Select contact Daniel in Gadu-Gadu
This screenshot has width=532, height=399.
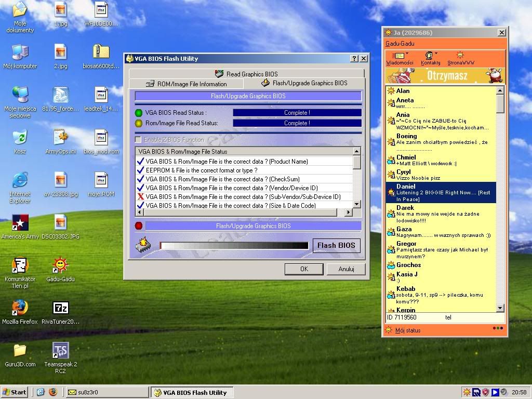point(441,192)
